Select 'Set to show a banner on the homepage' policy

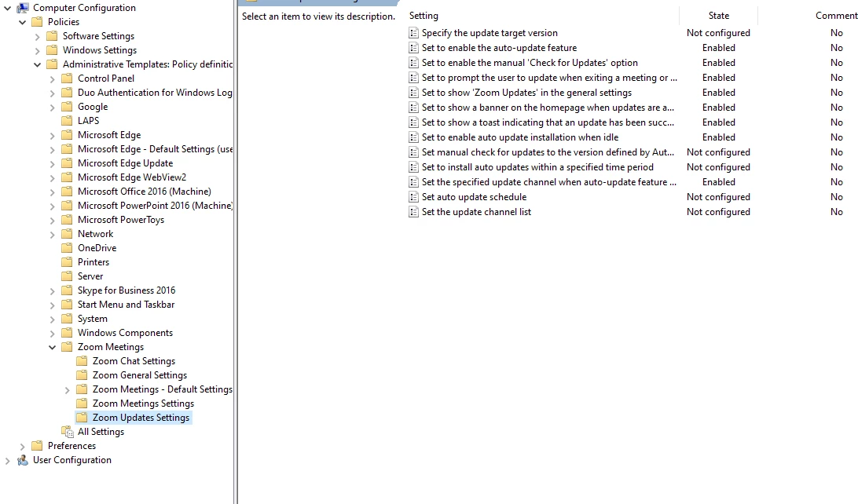(548, 108)
